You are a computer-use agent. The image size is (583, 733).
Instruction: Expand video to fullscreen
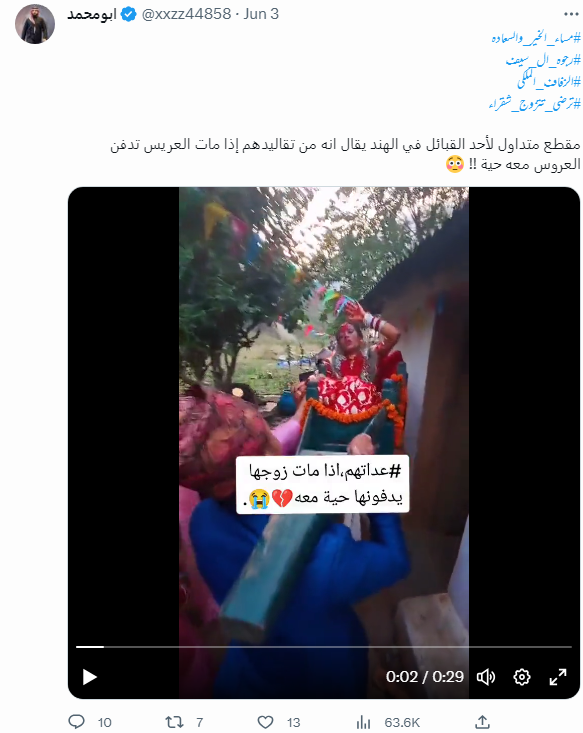(x=558, y=676)
